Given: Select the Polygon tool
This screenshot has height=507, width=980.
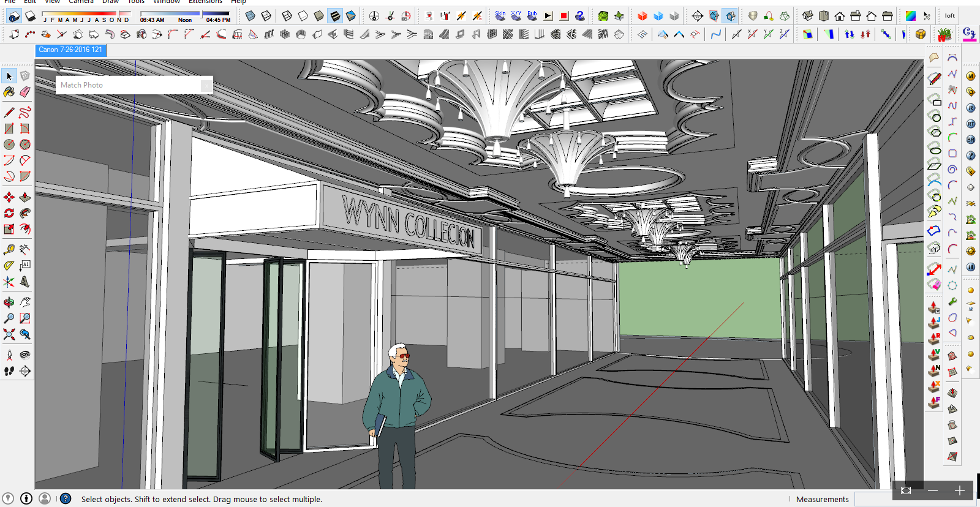Looking at the screenshot, I should pos(24,145).
